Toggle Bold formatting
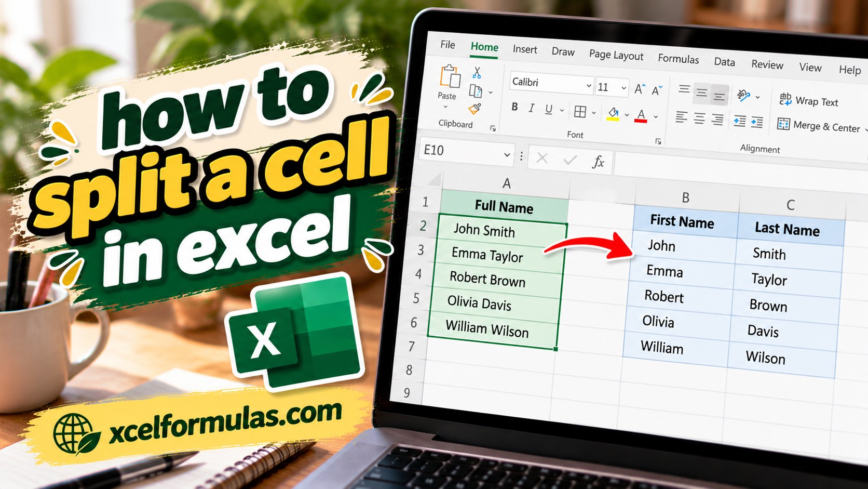868x489 pixels. pyautogui.click(x=514, y=107)
